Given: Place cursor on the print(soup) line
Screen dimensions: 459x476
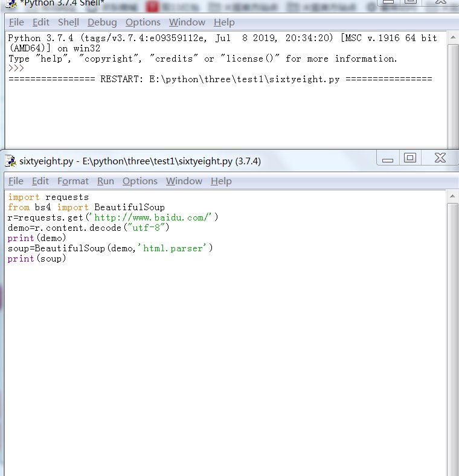Looking at the screenshot, I should click(37, 259).
